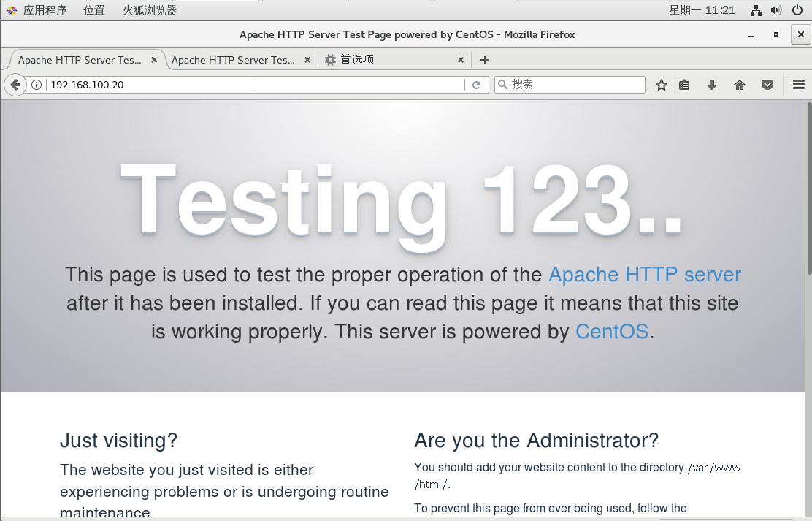Go to the home page icon

tap(740, 85)
